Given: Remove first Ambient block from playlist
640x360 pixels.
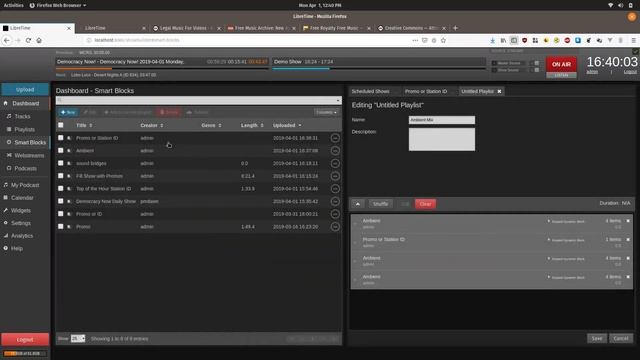Looking at the screenshot, I should point(628,221).
